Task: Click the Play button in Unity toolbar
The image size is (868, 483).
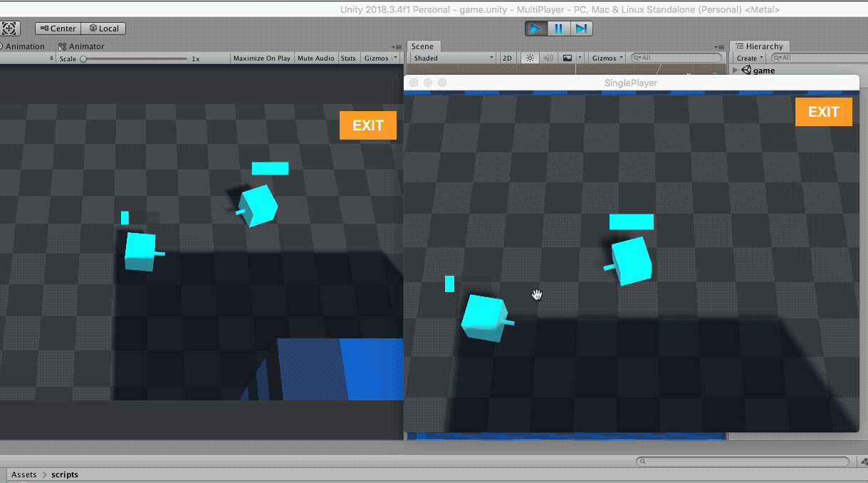Action: point(536,28)
